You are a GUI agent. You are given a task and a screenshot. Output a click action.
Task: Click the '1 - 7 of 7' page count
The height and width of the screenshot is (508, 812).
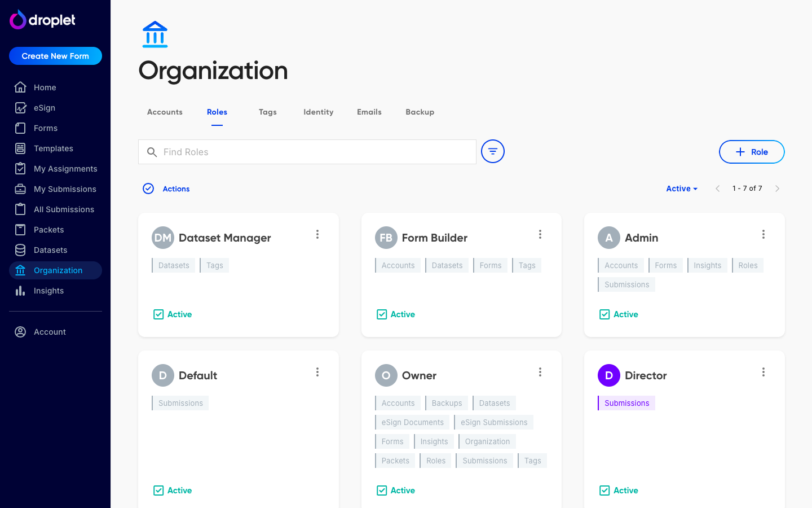(747, 189)
